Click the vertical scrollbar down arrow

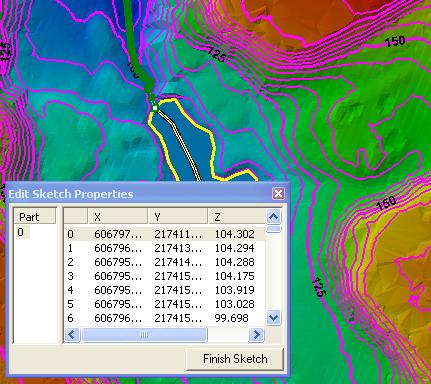[274, 318]
